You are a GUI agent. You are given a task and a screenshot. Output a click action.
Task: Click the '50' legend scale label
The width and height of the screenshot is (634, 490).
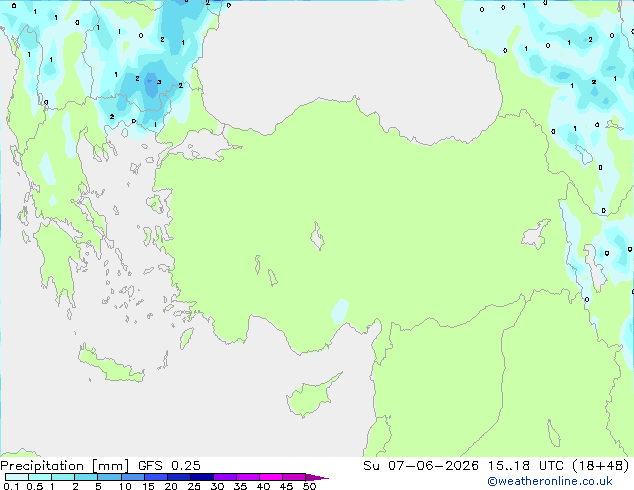310,486
